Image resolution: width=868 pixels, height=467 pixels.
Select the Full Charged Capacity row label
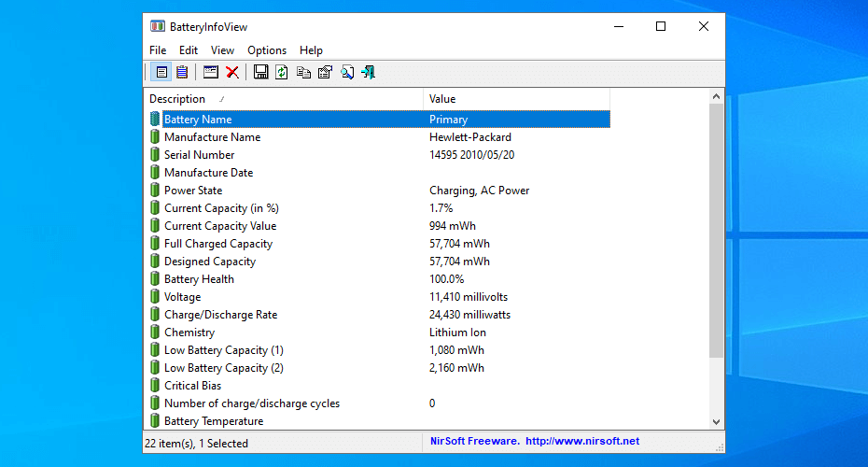pyautogui.click(x=218, y=243)
